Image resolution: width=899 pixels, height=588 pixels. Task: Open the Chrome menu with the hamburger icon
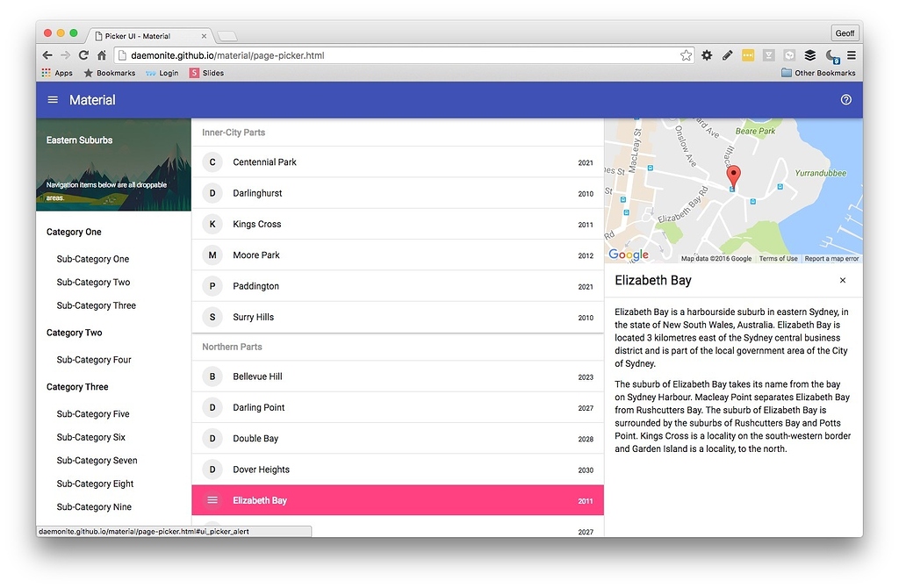pos(850,54)
